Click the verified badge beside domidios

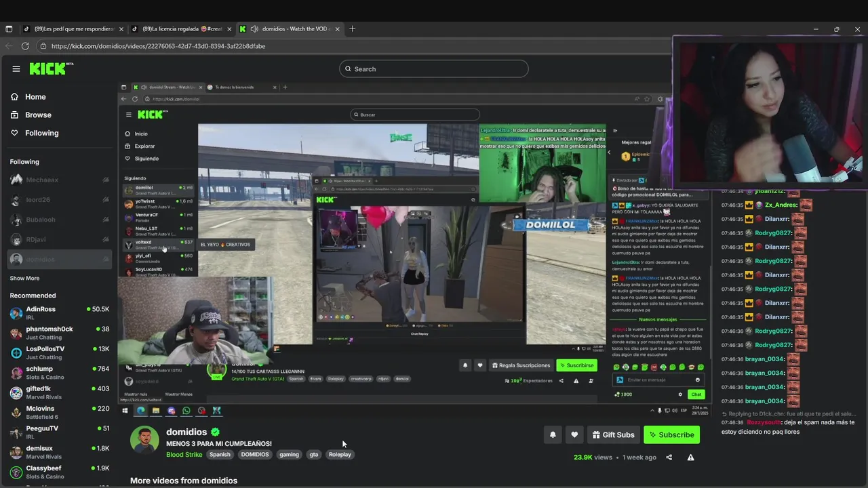coord(215,432)
